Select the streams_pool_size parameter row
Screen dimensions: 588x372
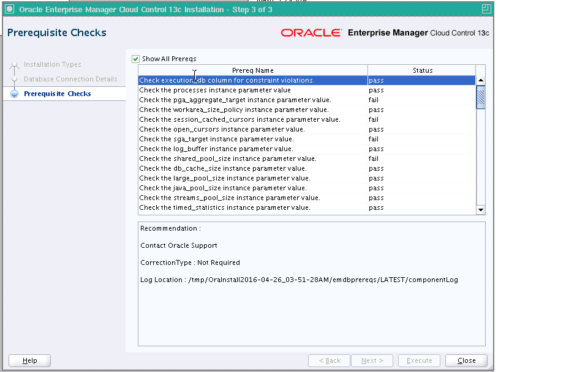pyautogui.click(x=307, y=198)
